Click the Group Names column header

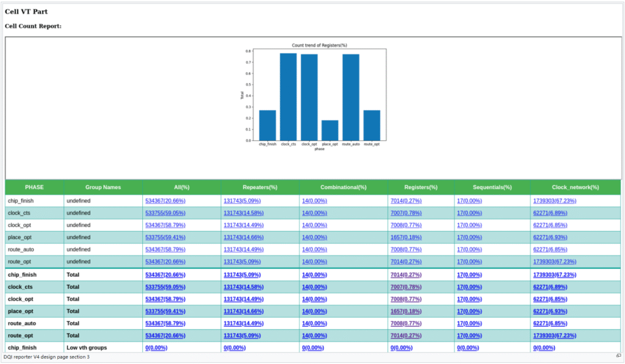103,187
